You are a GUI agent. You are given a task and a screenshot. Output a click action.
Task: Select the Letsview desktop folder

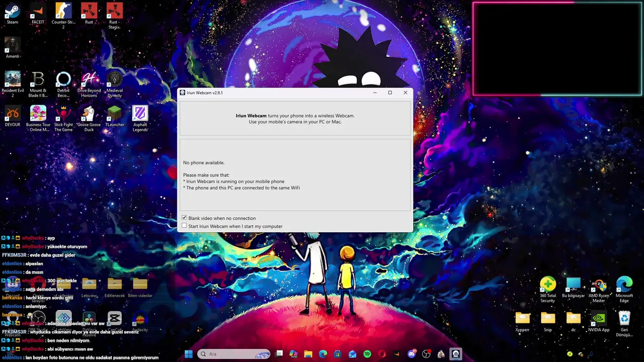click(x=89, y=288)
